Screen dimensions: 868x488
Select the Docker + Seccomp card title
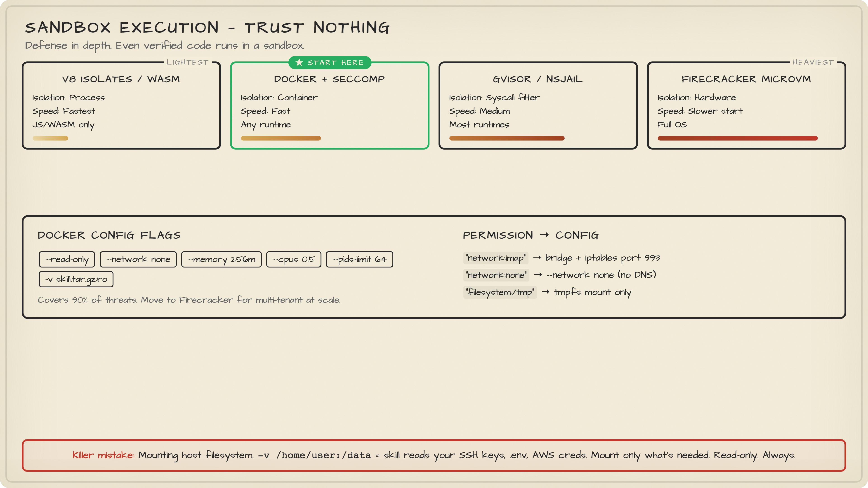pos(329,79)
